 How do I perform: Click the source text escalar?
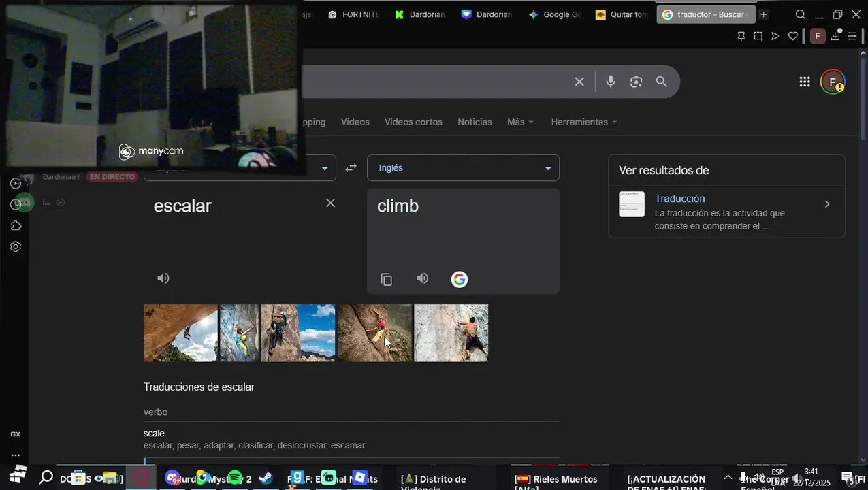pyautogui.click(x=182, y=206)
